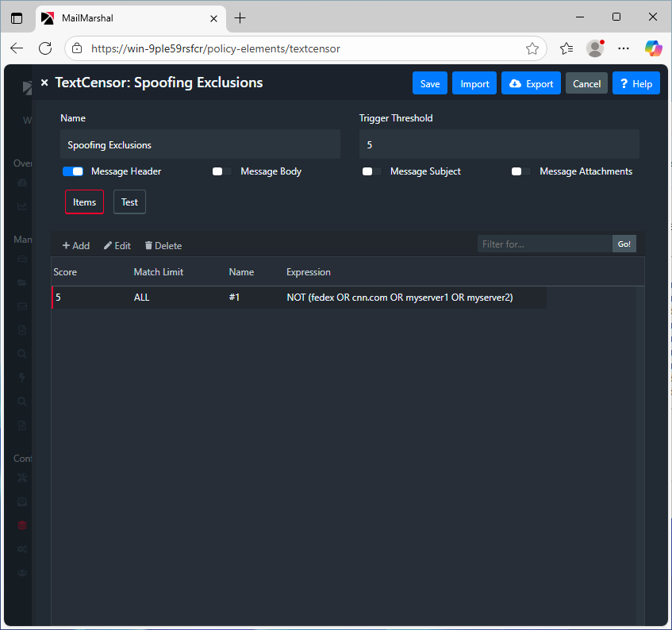
Task: Refresh the browser page
Action: [x=45, y=48]
